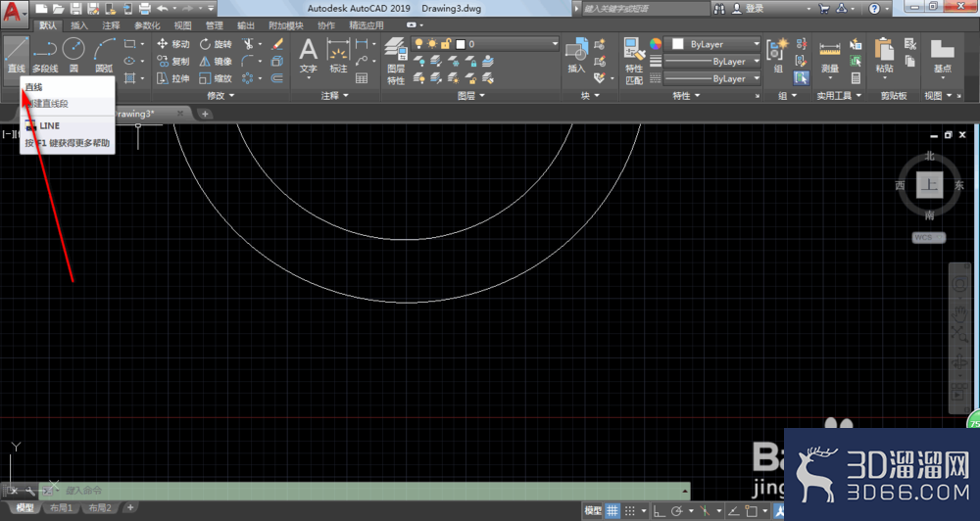The image size is (980, 521).
Task: Click the 旋转 rotate tool
Action: click(x=216, y=44)
